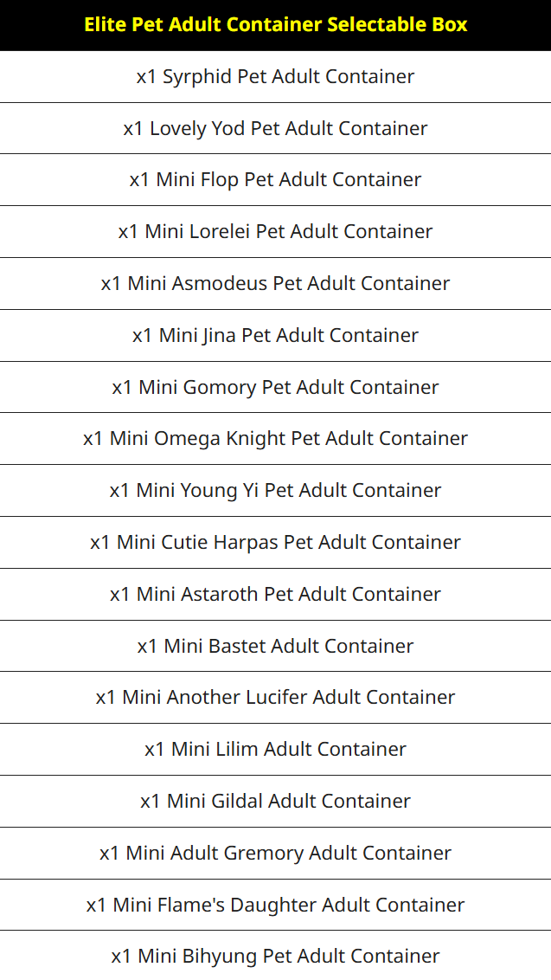This screenshot has height=980, width=551.
Task: Choose the Mini Flop Pet Adult Container entry
Action: (275, 180)
